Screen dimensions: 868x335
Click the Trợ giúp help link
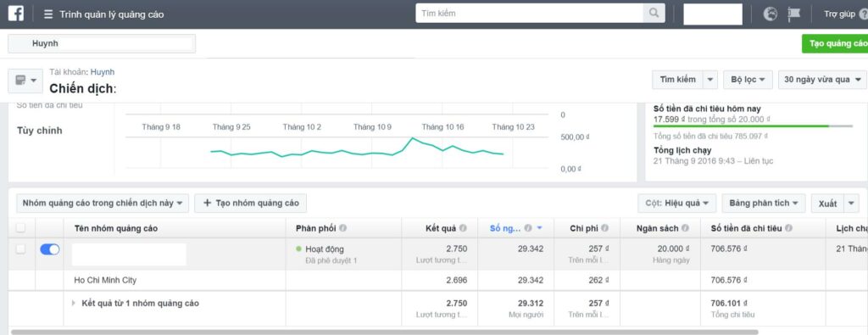click(839, 14)
